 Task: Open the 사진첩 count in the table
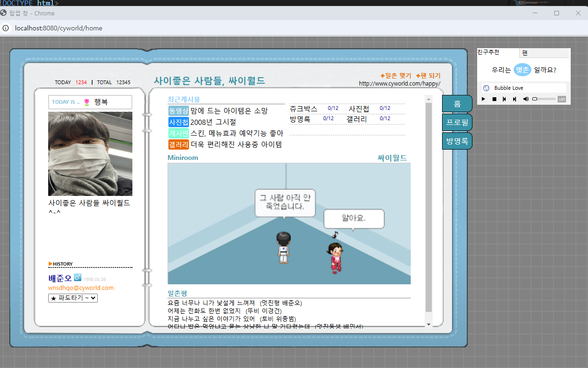385,108
